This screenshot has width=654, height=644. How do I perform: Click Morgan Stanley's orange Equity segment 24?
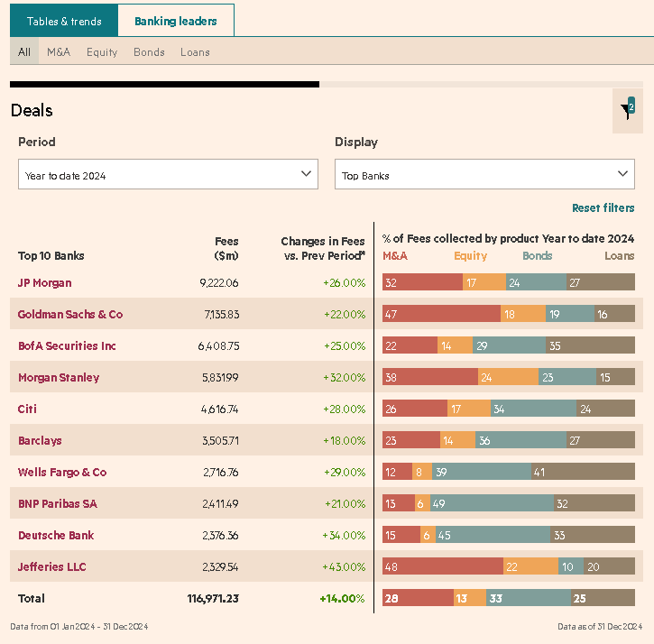pos(508,377)
